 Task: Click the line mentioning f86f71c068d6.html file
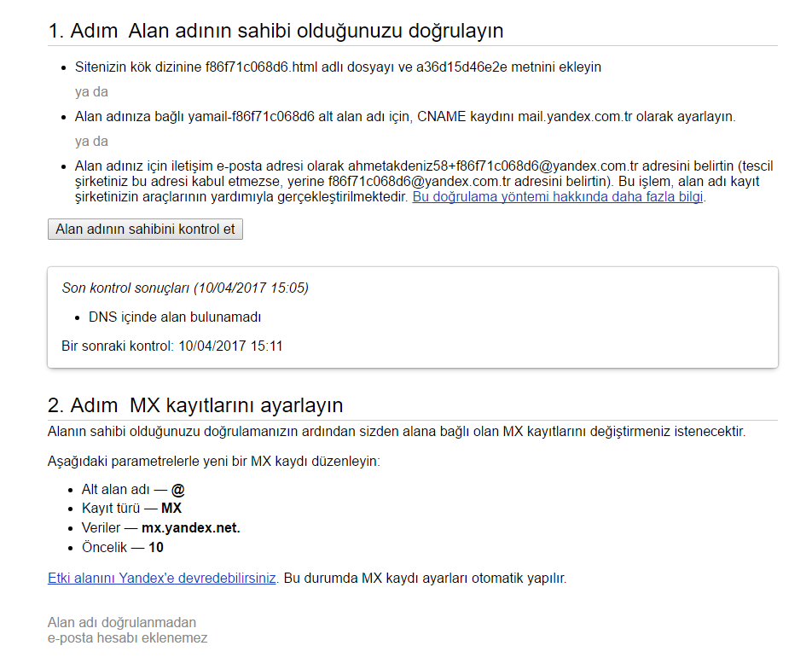point(338,67)
